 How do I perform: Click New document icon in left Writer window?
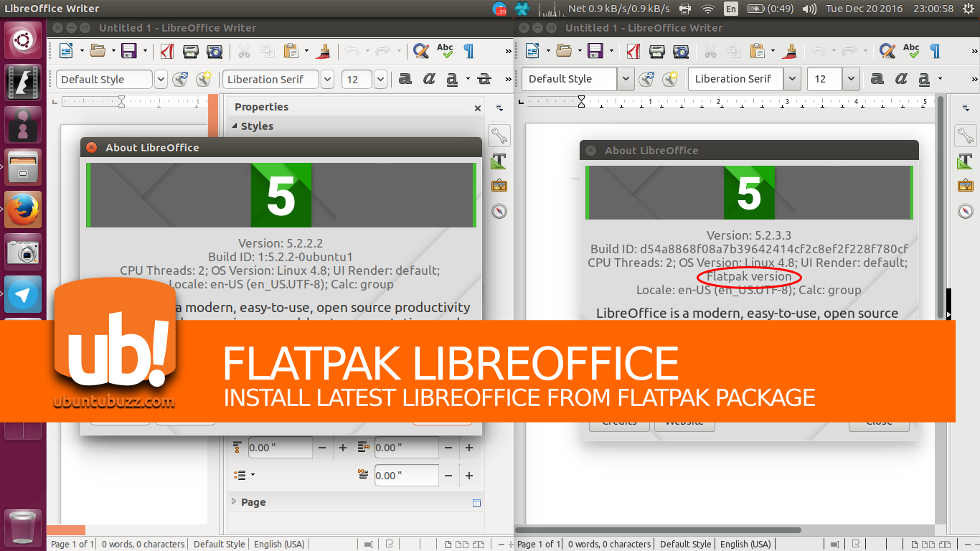pyautogui.click(x=66, y=51)
